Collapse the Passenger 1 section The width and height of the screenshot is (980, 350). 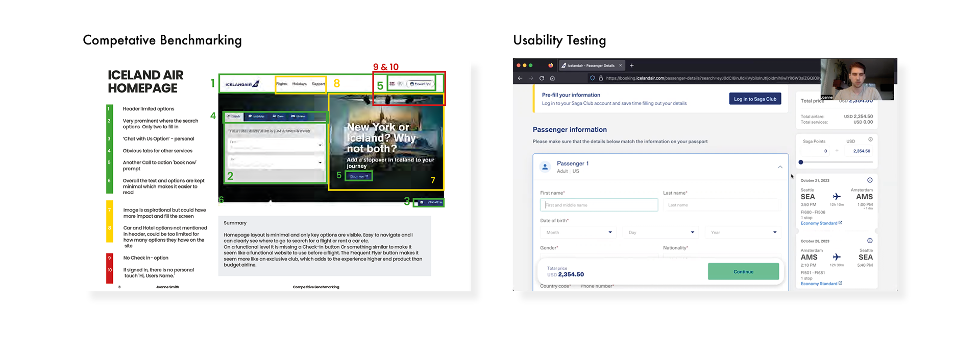pyautogui.click(x=780, y=167)
